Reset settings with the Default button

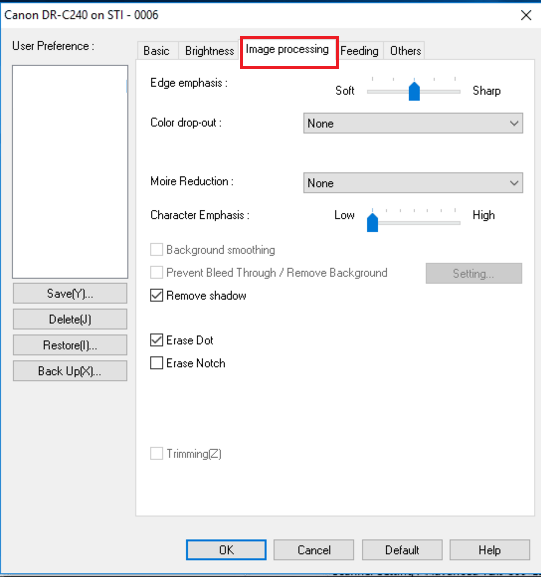coord(402,550)
